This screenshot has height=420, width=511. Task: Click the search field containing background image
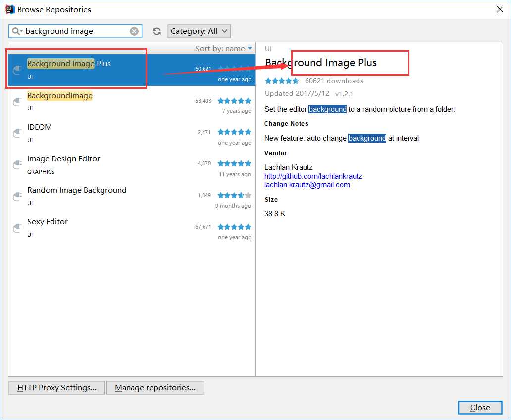pyautogui.click(x=75, y=31)
